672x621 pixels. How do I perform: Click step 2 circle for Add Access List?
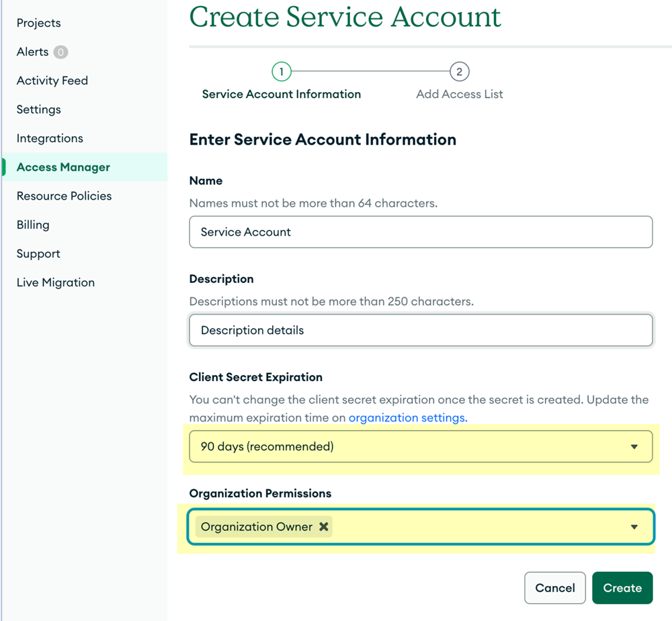[459, 72]
